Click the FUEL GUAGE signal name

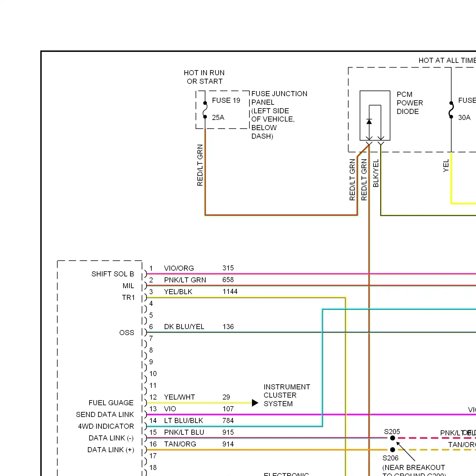click(x=111, y=403)
